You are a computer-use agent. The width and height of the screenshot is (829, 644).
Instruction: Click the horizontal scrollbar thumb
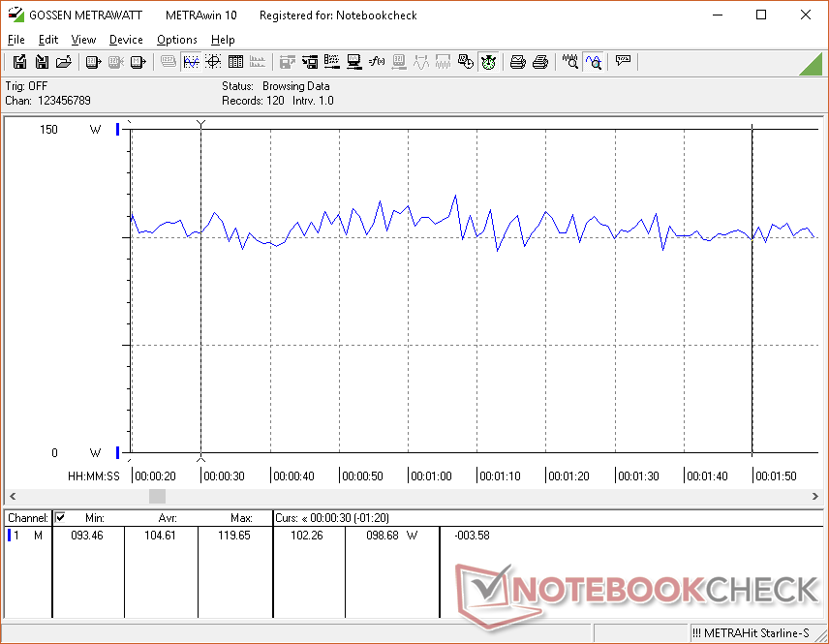pos(157,496)
